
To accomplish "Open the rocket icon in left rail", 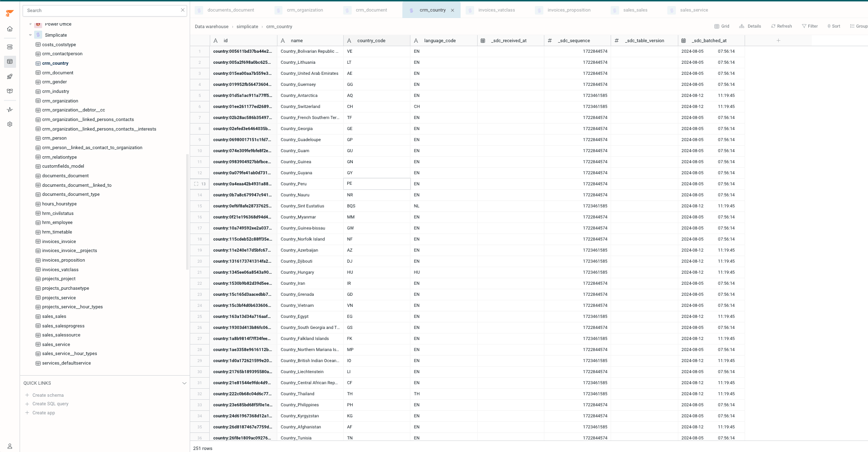I will pyautogui.click(x=10, y=77).
